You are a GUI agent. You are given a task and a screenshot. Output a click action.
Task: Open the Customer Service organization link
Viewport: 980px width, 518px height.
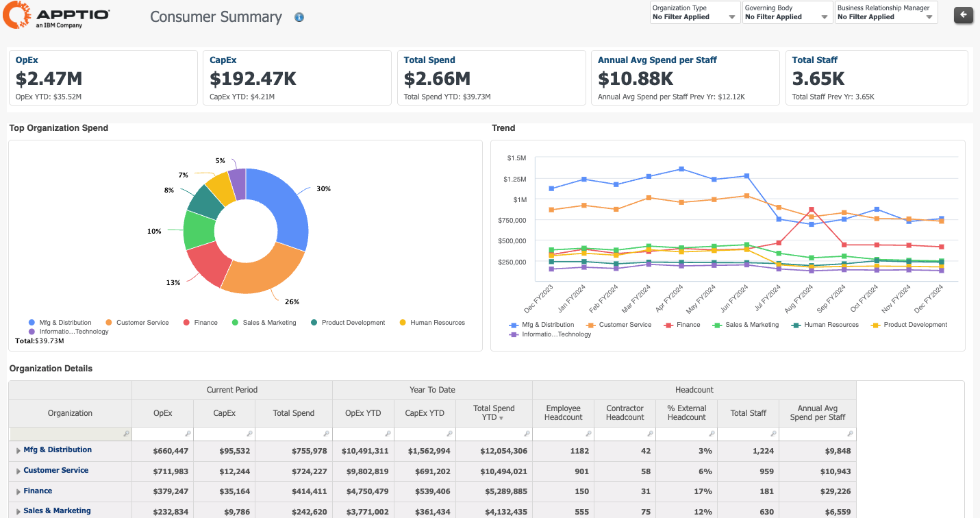pyautogui.click(x=56, y=471)
